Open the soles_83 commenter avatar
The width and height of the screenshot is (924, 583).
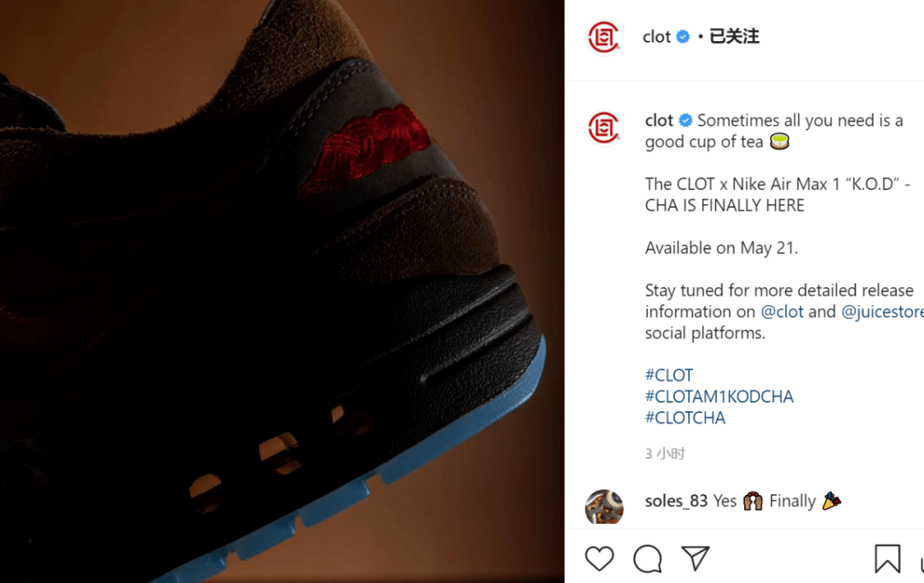604,506
